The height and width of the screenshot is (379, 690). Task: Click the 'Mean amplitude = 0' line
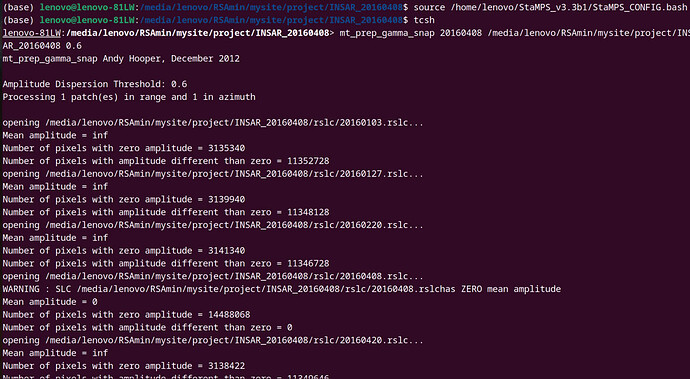coord(50,302)
